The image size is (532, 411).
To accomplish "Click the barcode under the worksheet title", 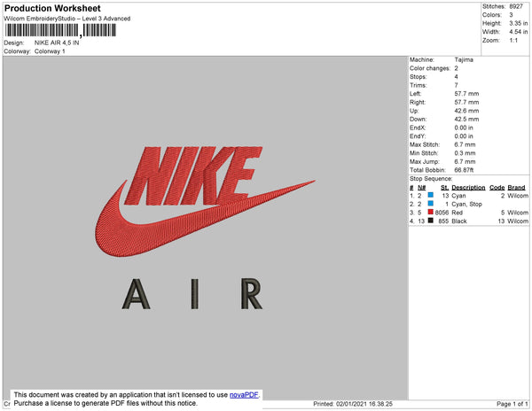I will (x=60, y=30).
